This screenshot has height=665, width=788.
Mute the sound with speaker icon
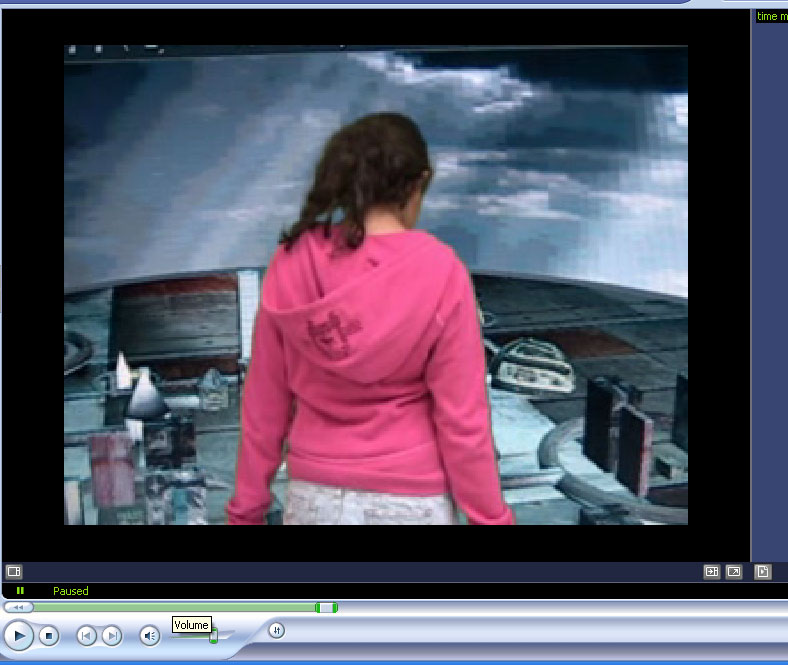[x=149, y=635]
